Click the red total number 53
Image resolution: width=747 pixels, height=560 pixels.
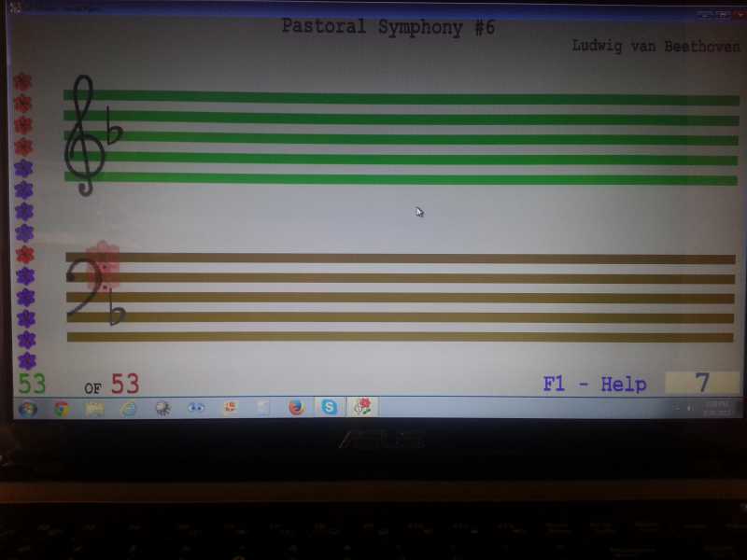tap(125, 384)
